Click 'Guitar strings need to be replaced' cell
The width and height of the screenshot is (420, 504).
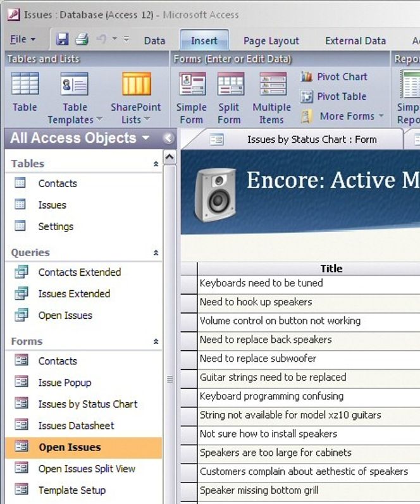tap(309, 378)
